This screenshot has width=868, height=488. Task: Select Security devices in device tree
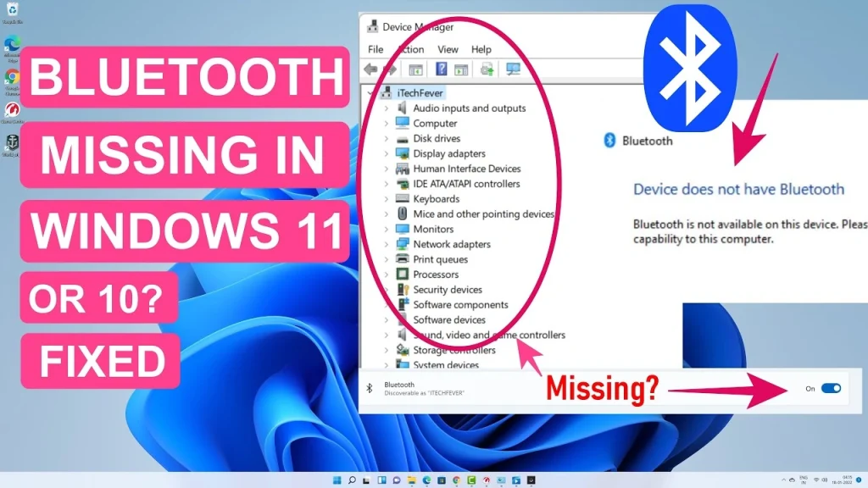click(448, 290)
